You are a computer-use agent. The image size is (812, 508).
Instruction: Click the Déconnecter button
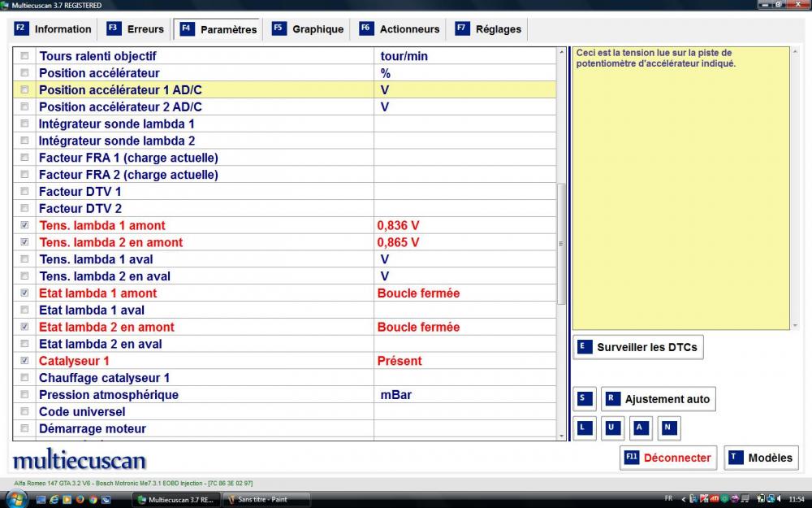coord(667,458)
